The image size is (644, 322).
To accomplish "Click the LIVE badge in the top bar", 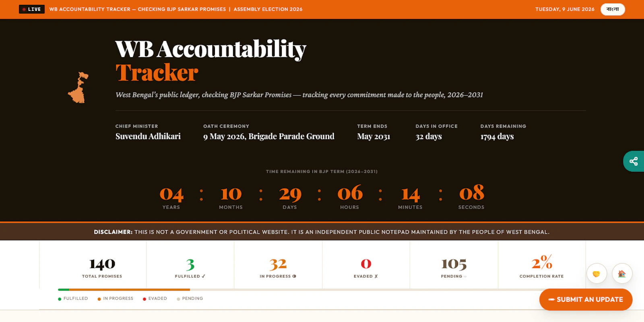I will pyautogui.click(x=32, y=9).
